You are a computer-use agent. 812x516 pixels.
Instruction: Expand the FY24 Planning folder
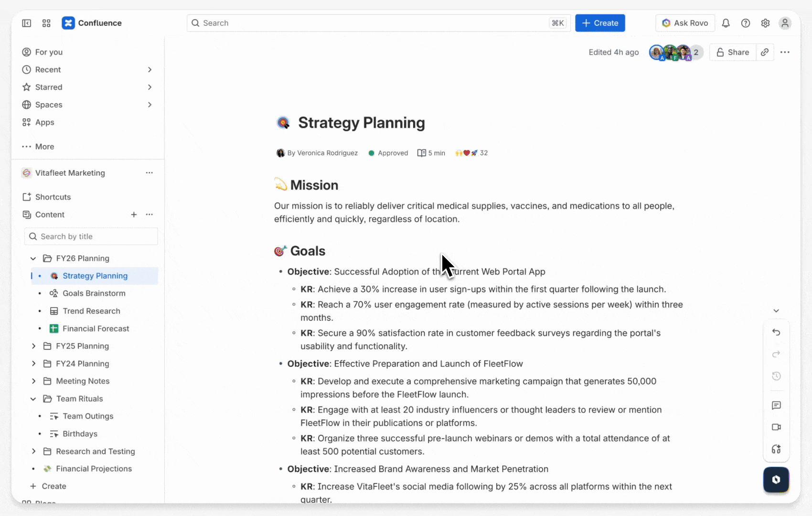click(x=33, y=364)
